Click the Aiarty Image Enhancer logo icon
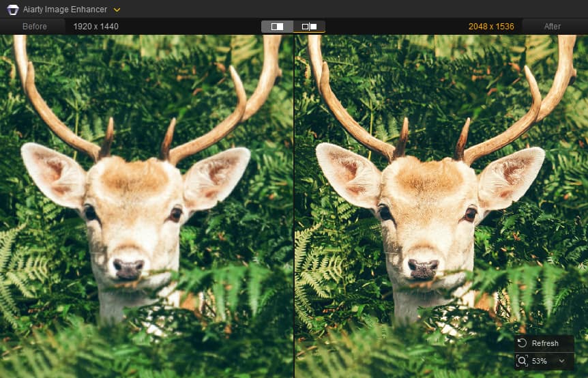The width and height of the screenshot is (588, 378). click(x=13, y=10)
